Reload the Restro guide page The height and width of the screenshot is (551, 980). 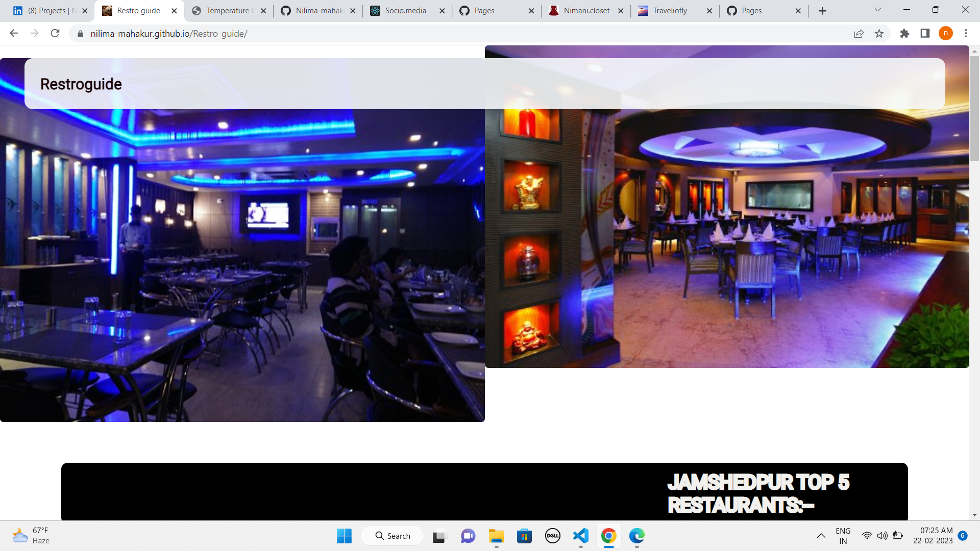(55, 33)
